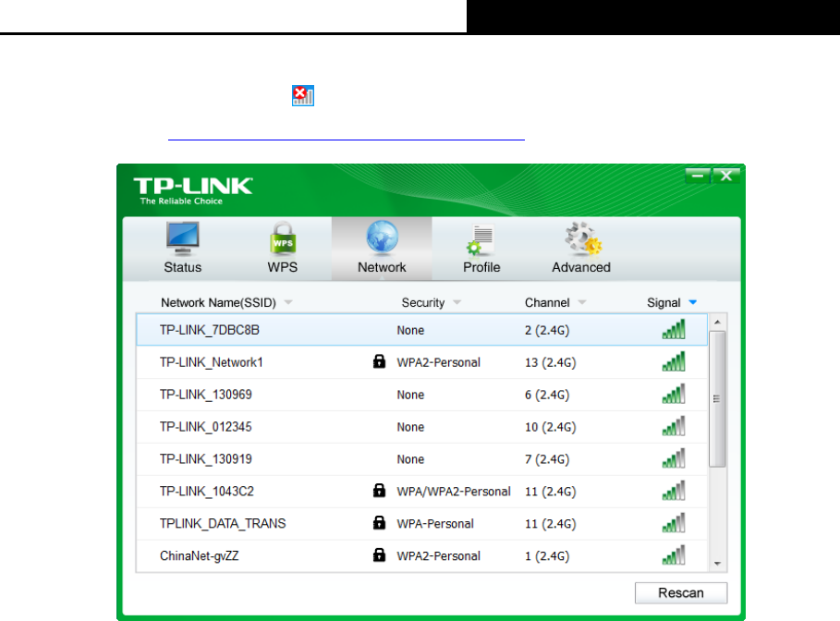Select network TP-LINK_130969
This screenshot has height=621, width=840.
[x=422, y=395]
